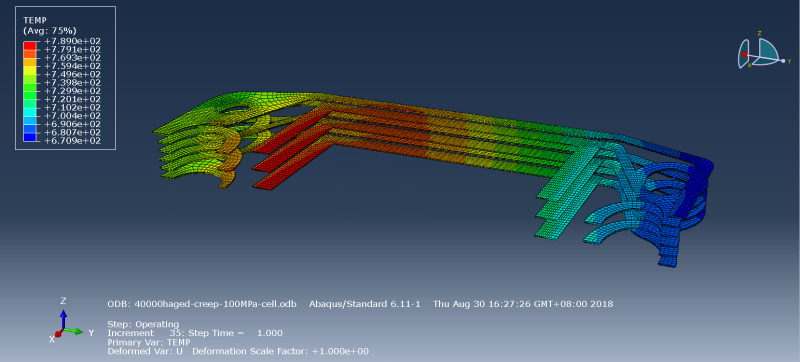Select the lime legend band below +7.496e+02
The width and height of the screenshot is (800, 362).
pyautogui.click(x=30, y=79)
